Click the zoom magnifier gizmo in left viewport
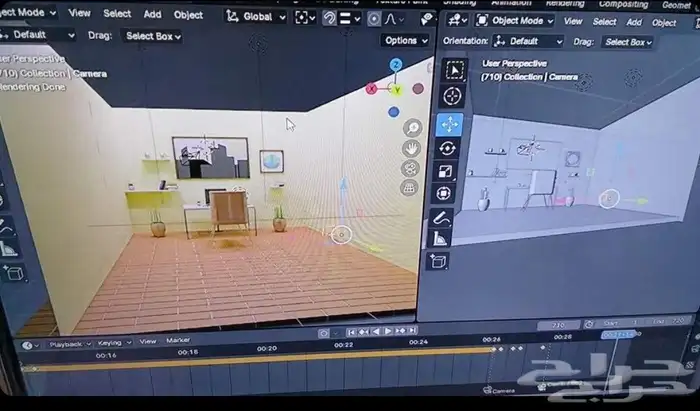The height and width of the screenshot is (411, 700). (412, 128)
